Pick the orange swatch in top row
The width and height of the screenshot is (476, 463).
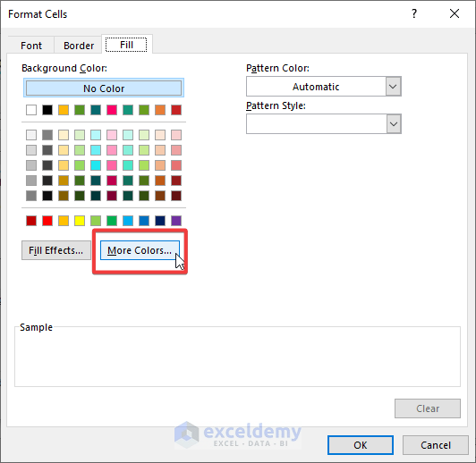coord(160,110)
